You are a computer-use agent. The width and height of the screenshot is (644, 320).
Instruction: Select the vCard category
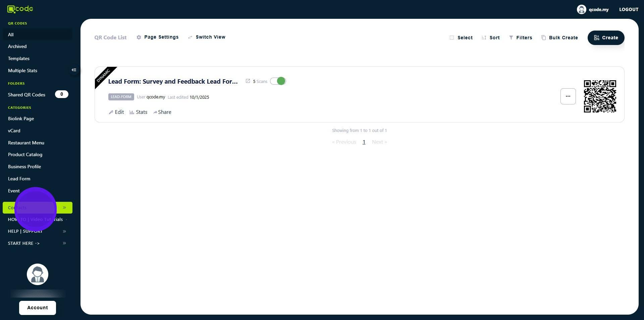[x=14, y=131]
